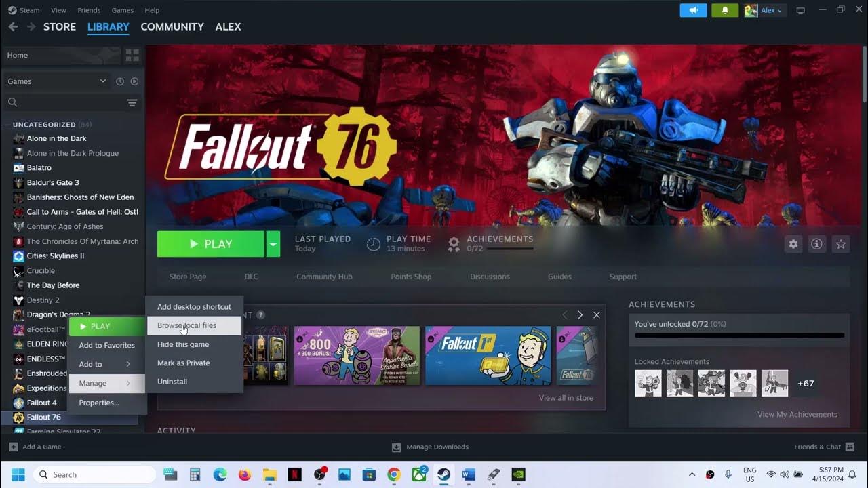868x488 pixels.
Task: Open Firefox from the taskbar
Action: point(245,474)
